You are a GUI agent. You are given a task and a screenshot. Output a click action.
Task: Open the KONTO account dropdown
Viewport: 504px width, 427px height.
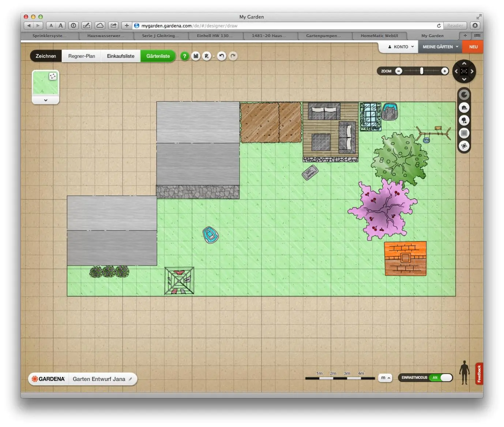point(401,47)
